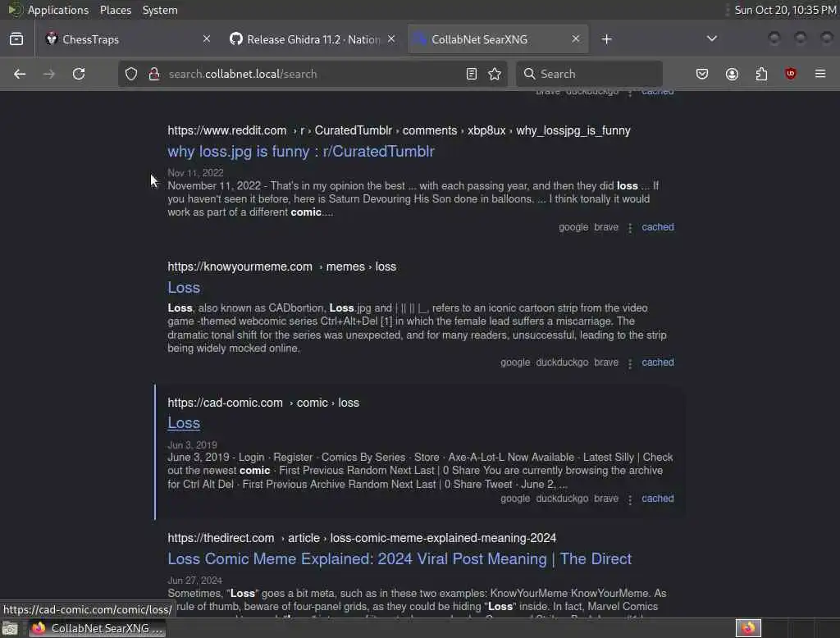
Task: Click the Firefox icon in the bottom-right tray
Action: (x=748, y=628)
